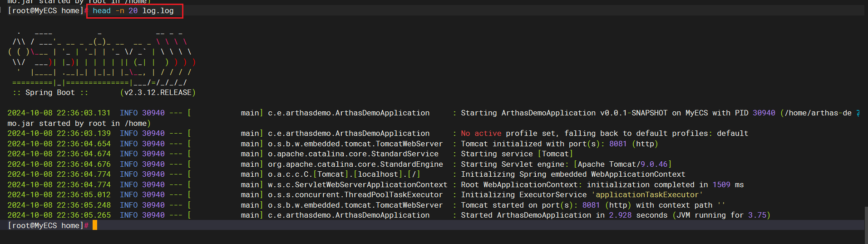Click the '3.75' JVM running time value
Viewport: 868px width, 244px height.
(757, 215)
